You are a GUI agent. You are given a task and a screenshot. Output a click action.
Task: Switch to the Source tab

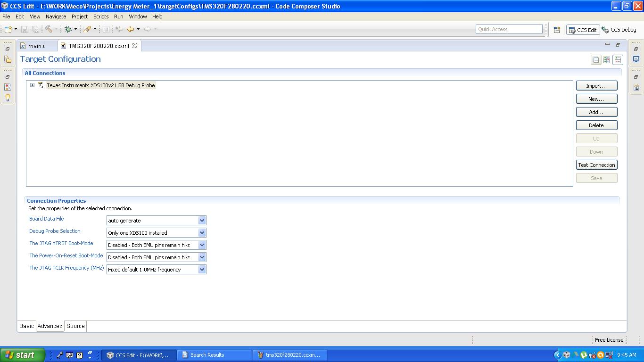[75, 326]
